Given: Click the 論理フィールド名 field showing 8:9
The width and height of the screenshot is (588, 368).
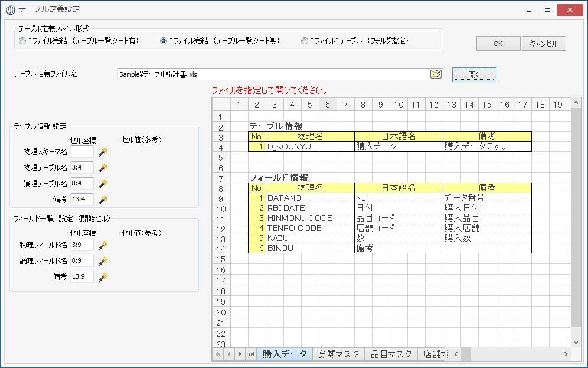Looking at the screenshot, I should click(82, 260).
